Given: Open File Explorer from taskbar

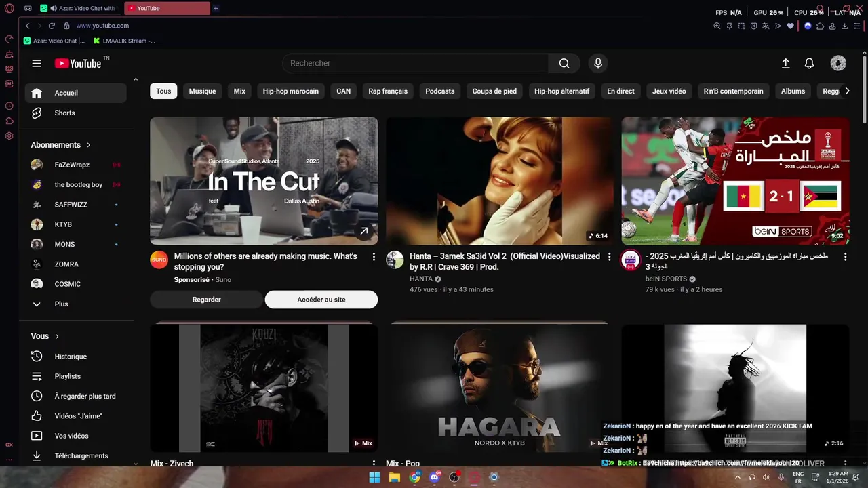Looking at the screenshot, I should pyautogui.click(x=395, y=477).
